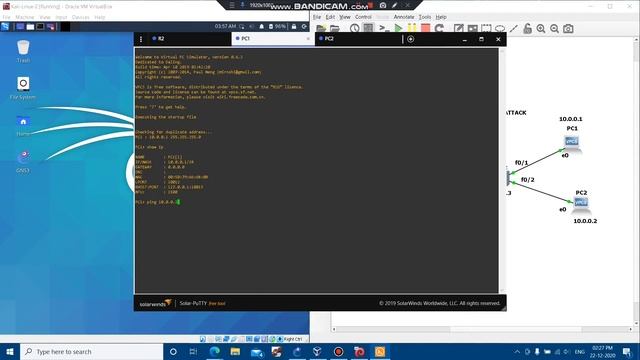Toggle the lock items icon in GNS3
Screen dimensions: 640x360
tap(527, 29)
